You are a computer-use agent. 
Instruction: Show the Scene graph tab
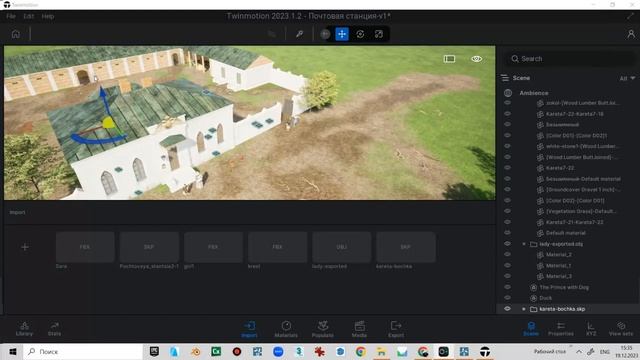coord(531,329)
